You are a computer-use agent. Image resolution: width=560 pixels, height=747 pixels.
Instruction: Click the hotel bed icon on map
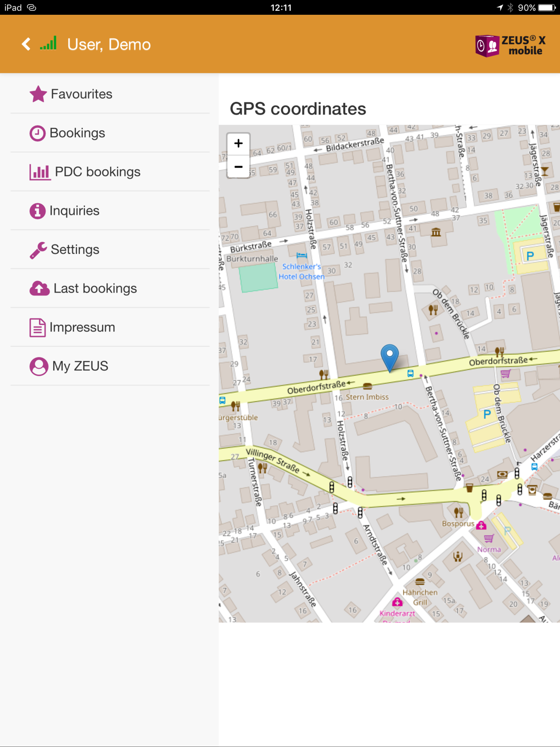click(302, 255)
